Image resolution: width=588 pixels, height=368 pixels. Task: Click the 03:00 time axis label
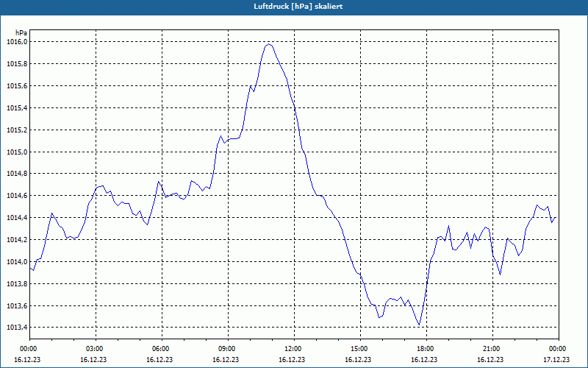[x=96, y=349]
